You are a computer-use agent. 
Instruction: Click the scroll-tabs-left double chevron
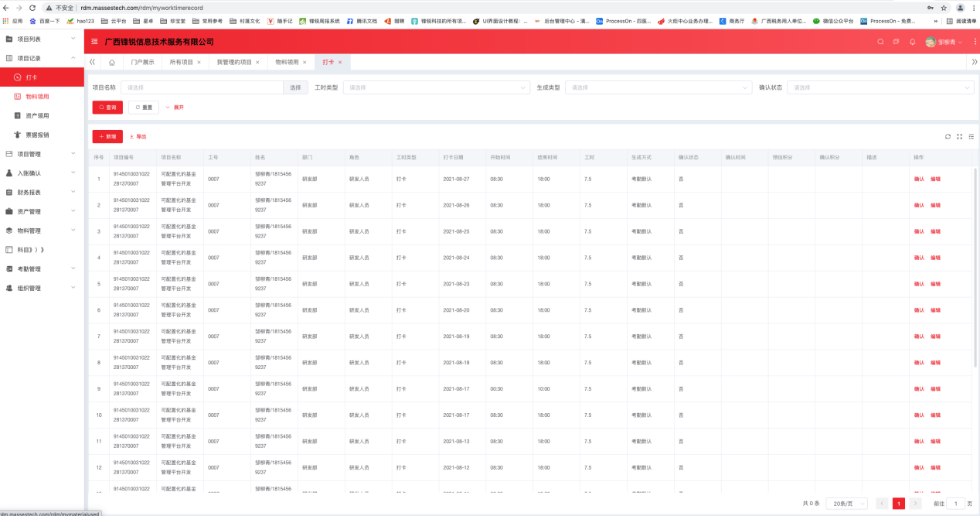point(93,62)
